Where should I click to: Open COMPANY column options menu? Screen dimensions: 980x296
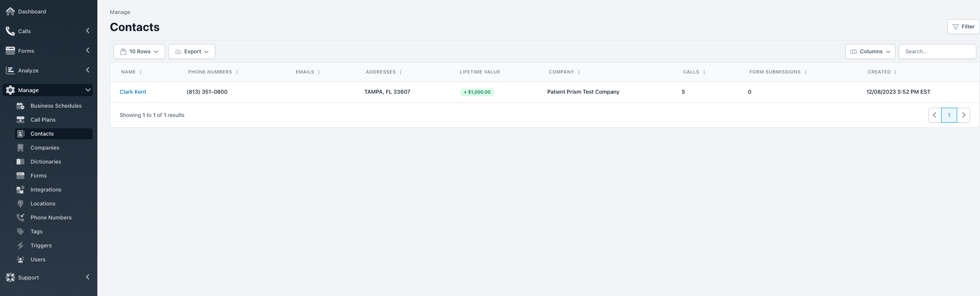tap(579, 72)
